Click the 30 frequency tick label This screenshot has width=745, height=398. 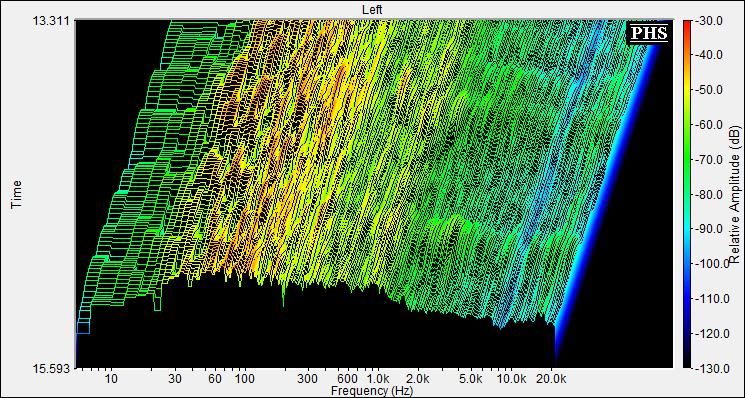(175, 379)
